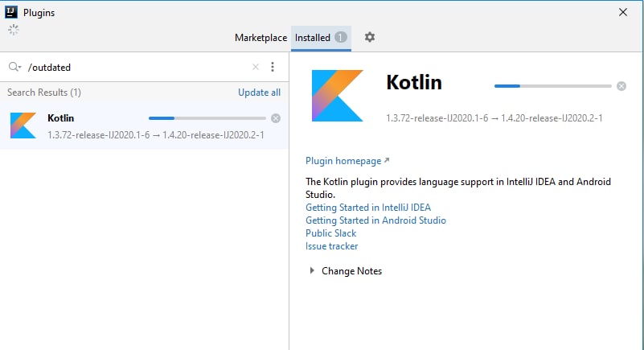Click the search magnifier history dropdown
The height and width of the screenshot is (350, 644).
14,67
